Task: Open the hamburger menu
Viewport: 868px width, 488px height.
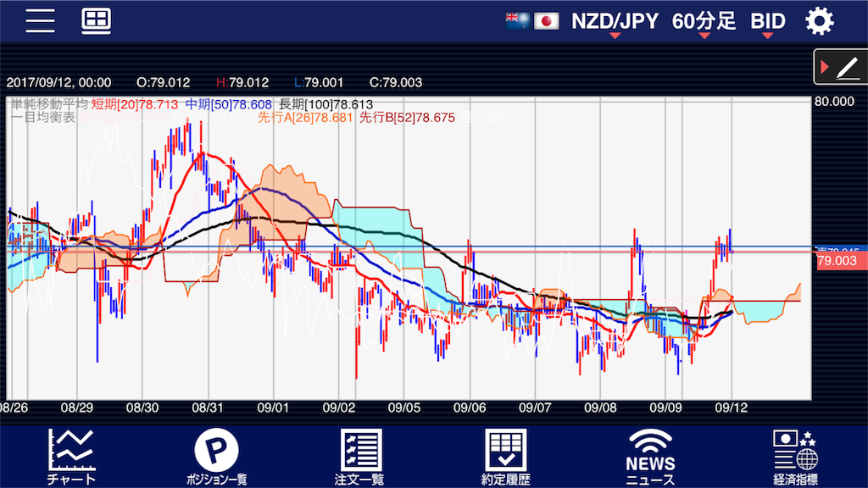Action: coord(40,20)
